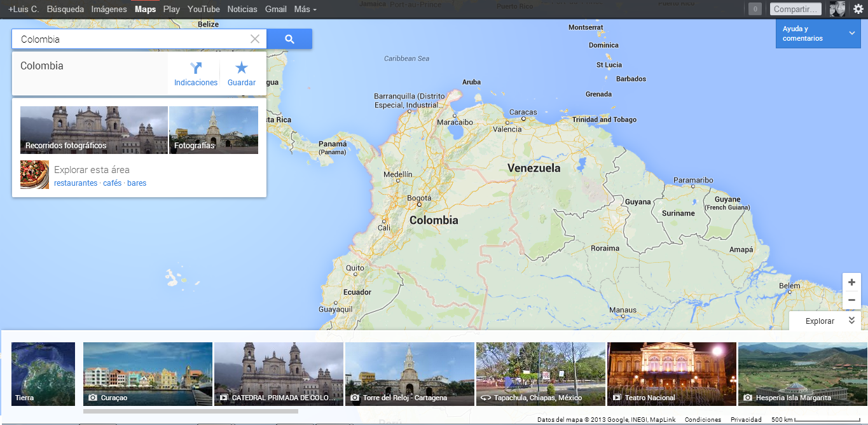Click the Quito city label
Screen dimensions: 868x425
(x=355, y=268)
